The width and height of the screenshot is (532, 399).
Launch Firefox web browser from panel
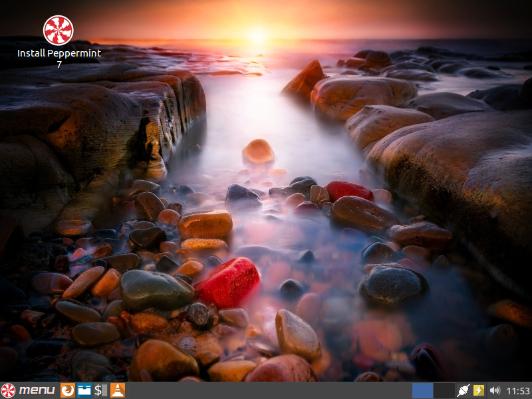tap(68, 390)
